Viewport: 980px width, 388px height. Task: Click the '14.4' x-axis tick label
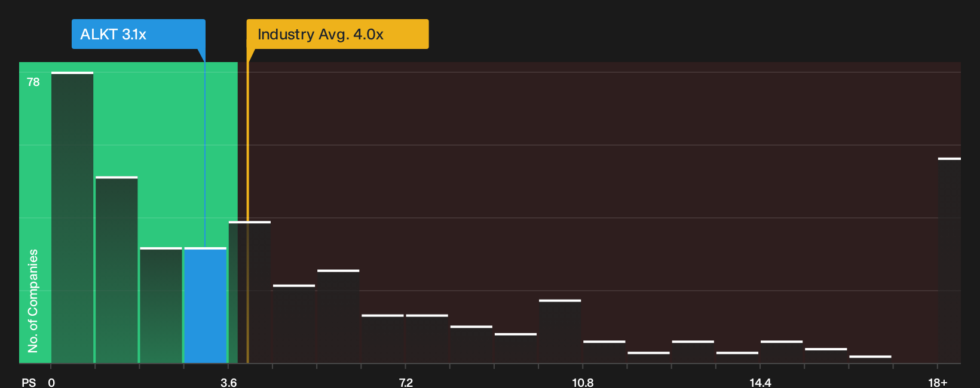760,383
